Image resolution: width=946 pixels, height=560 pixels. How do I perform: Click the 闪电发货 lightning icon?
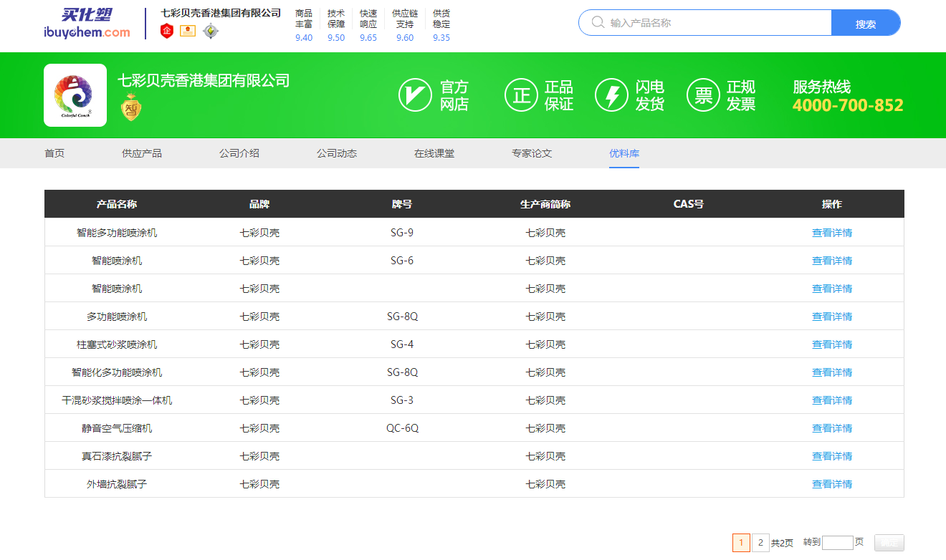612,95
